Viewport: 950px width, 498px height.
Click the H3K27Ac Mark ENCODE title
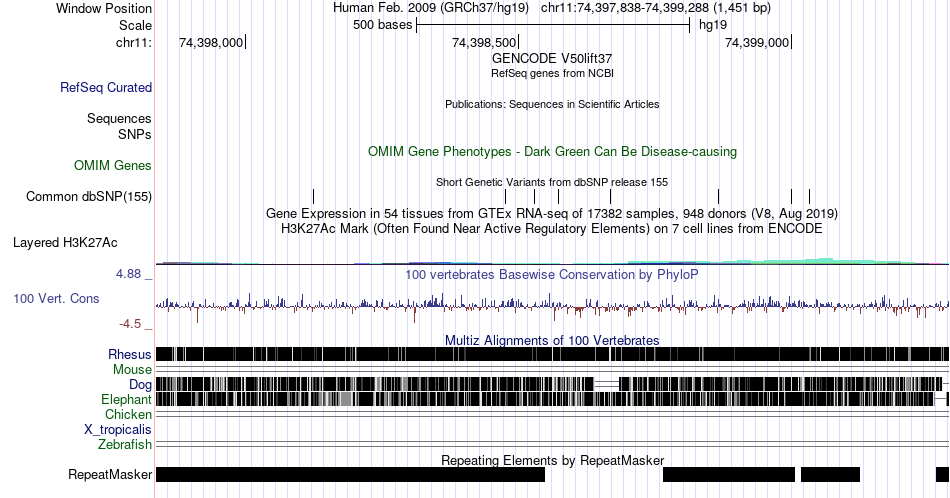(552, 228)
